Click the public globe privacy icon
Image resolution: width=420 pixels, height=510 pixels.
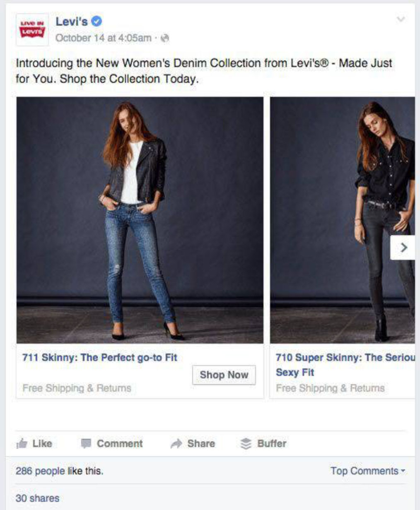click(165, 38)
